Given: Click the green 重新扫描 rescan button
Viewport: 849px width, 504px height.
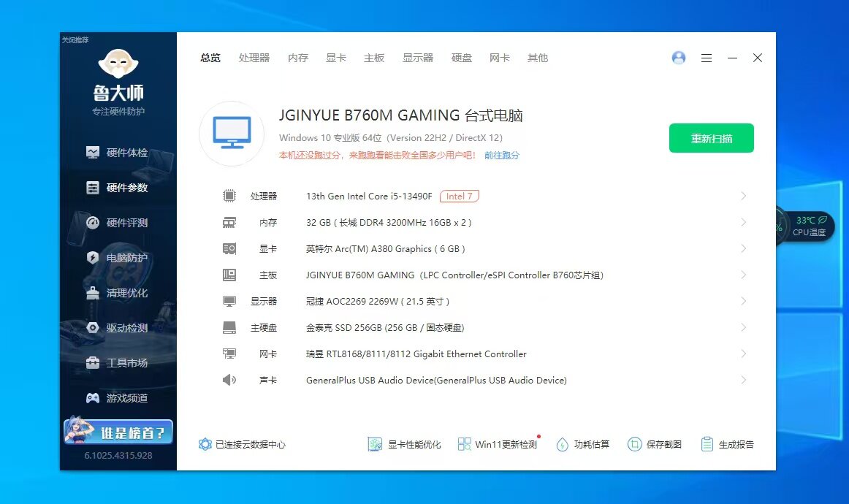Looking at the screenshot, I should coord(711,138).
